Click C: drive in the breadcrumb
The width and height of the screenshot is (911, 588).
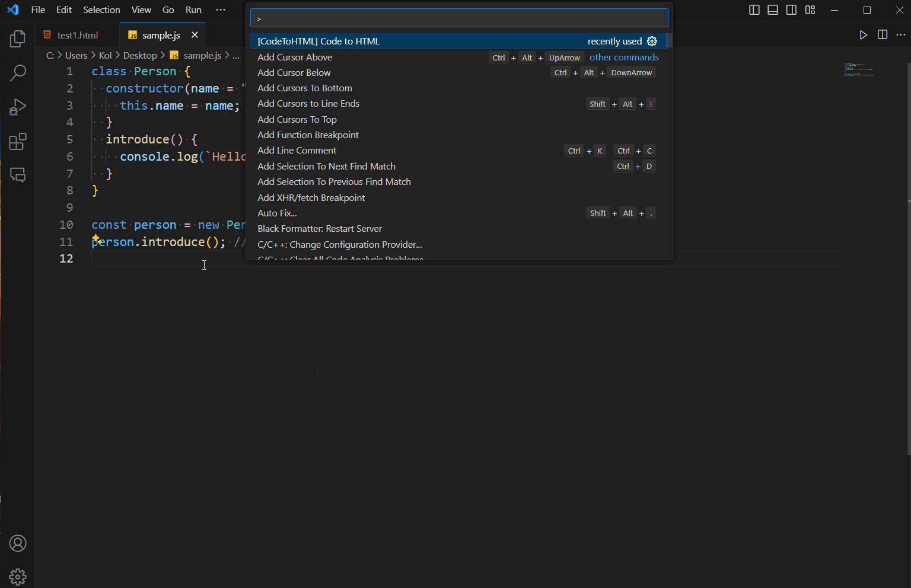click(x=50, y=55)
